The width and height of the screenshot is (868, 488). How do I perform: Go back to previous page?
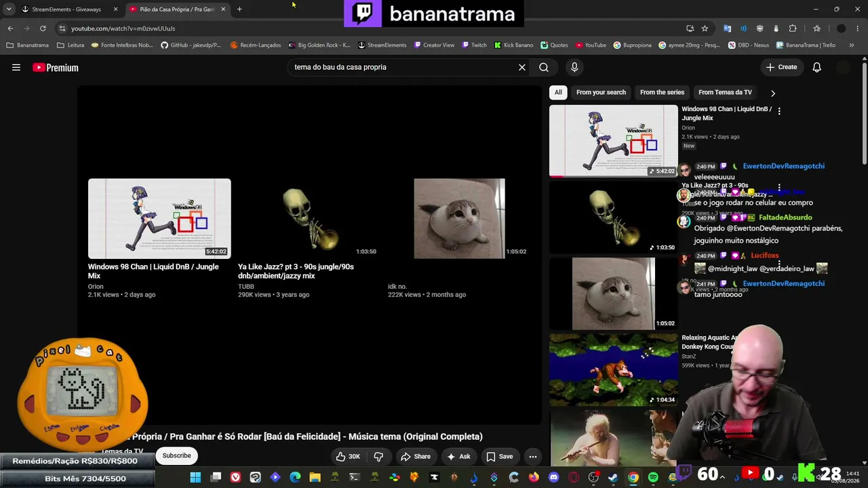(x=10, y=28)
